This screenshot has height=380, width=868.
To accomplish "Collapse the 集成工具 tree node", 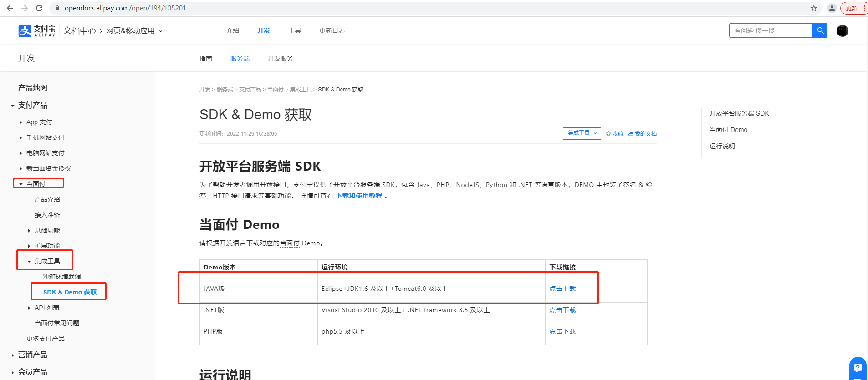I will point(29,262).
